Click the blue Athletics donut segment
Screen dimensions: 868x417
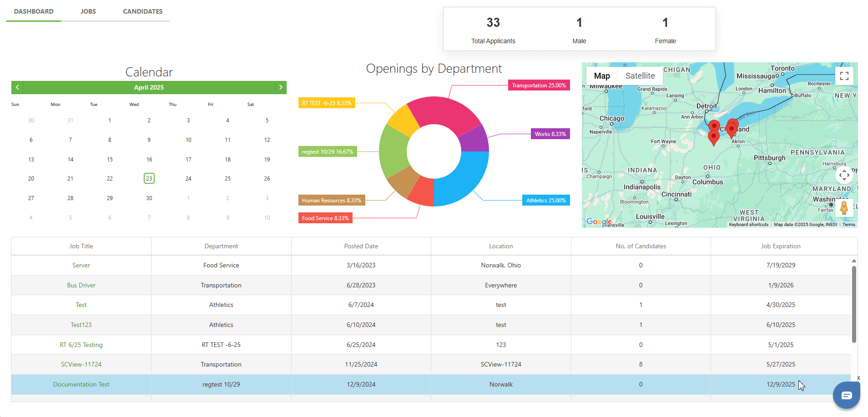464,180
